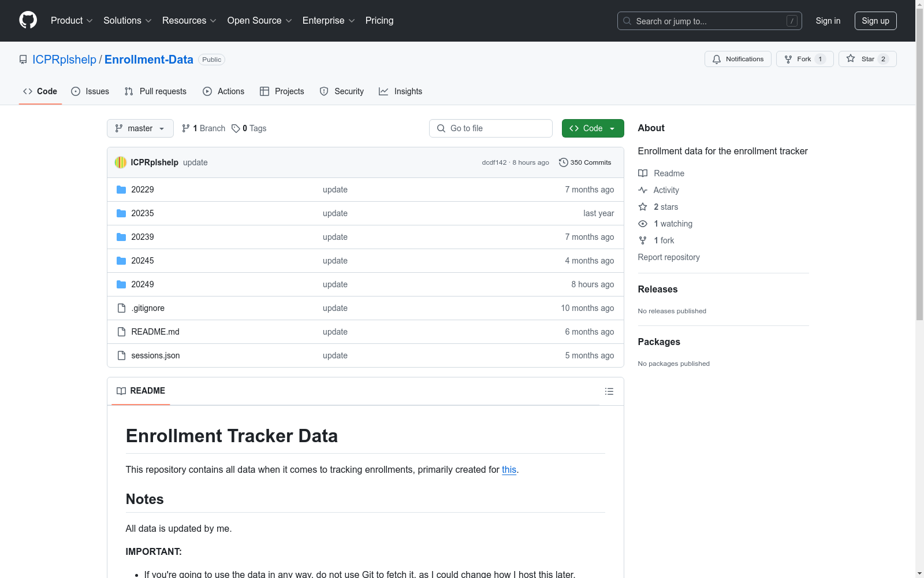The height and width of the screenshot is (578, 924).
Task: Click the fork icon next to 1 fork
Action: pos(643,240)
